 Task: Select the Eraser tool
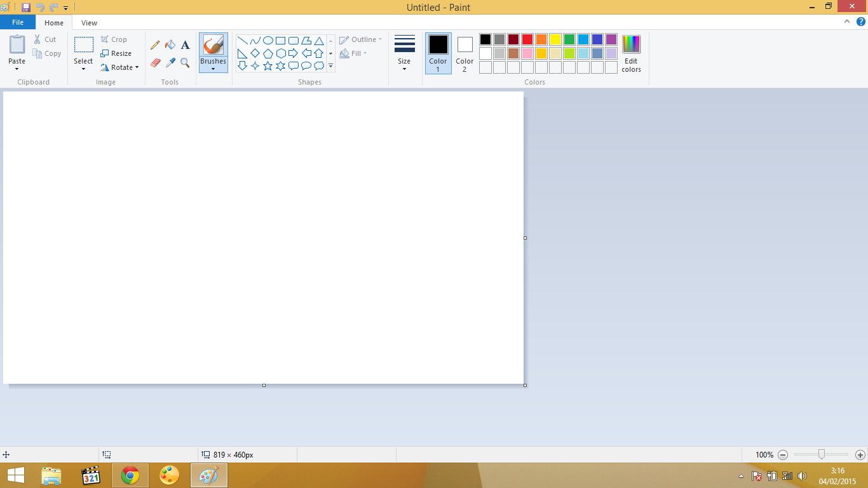155,62
